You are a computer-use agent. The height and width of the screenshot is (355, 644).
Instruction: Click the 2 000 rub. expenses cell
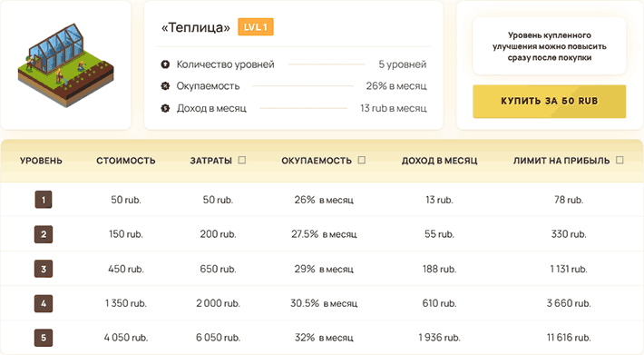click(218, 303)
